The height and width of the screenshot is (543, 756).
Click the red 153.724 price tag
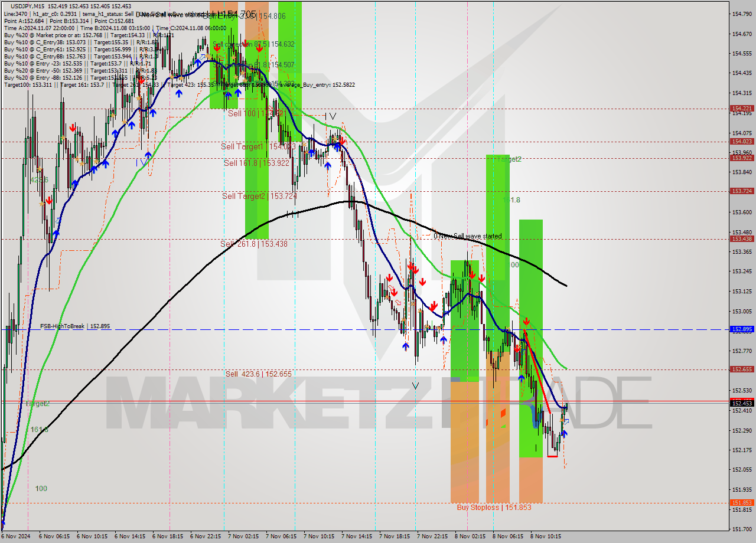tap(742, 191)
